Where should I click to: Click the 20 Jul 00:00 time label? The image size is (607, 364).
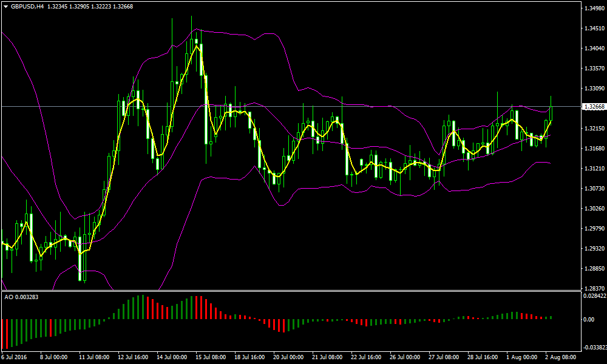pyautogui.click(x=288, y=357)
